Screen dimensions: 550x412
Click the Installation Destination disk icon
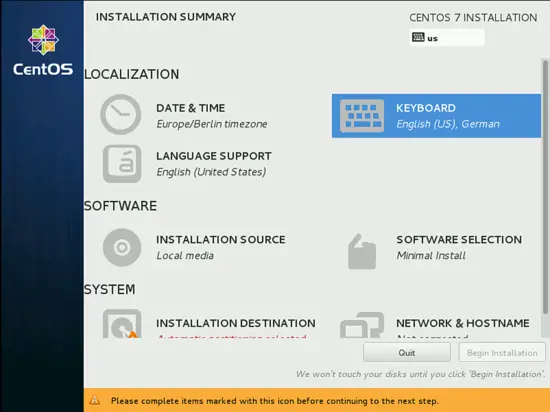tap(122, 323)
